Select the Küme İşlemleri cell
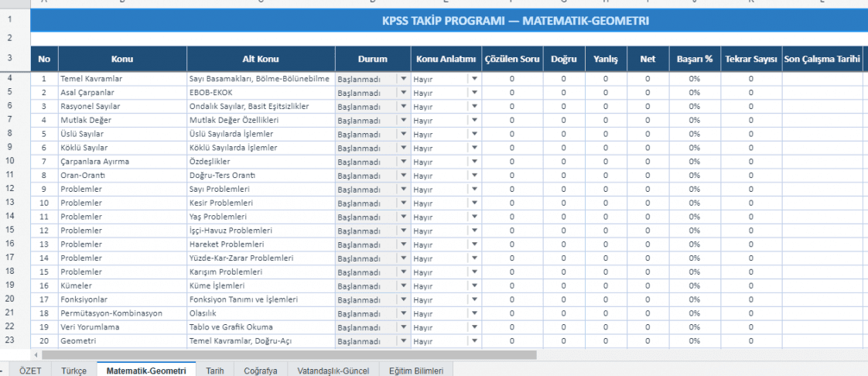Image resolution: width=868 pixels, height=376 pixels. (261, 285)
